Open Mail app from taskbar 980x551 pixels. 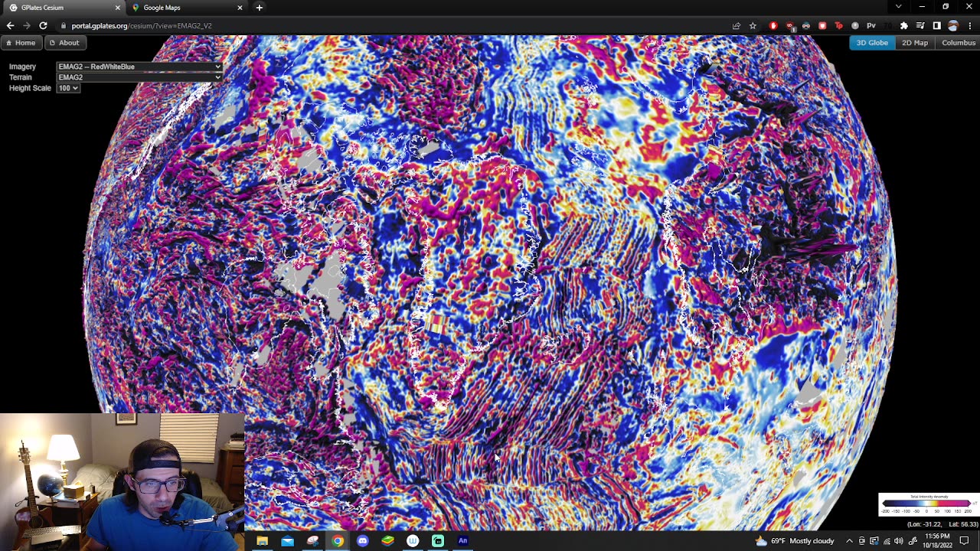click(287, 541)
